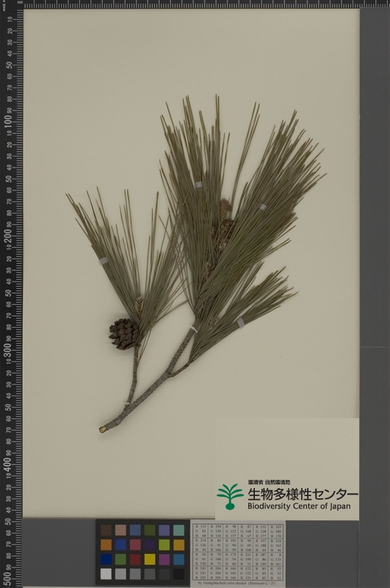Pick the black swatch in the grayscale row

178,574
